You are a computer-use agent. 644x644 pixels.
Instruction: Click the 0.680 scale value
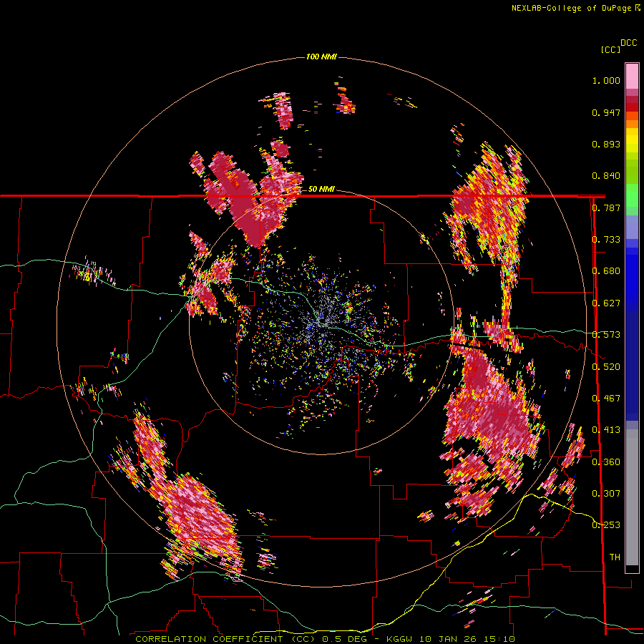pyautogui.click(x=606, y=271)
